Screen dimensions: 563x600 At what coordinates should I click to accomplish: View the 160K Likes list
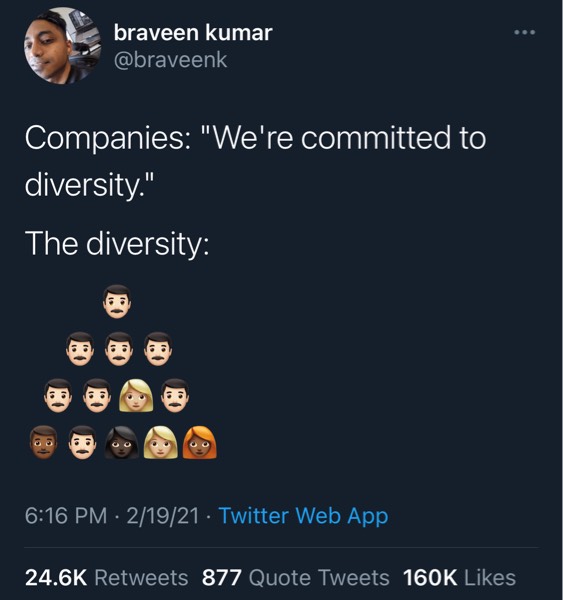click(459, 577)
